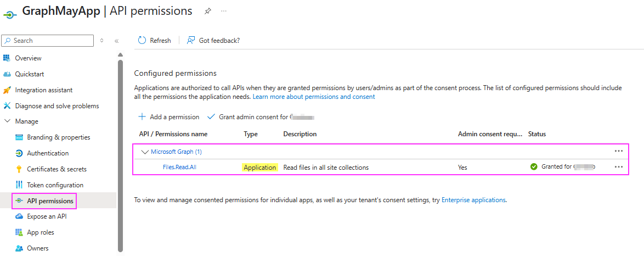Open the Microsoft Graph (1) link
The width and height of the screenshot is (644, 256).
pyautogui.click(x=176, y=152)
